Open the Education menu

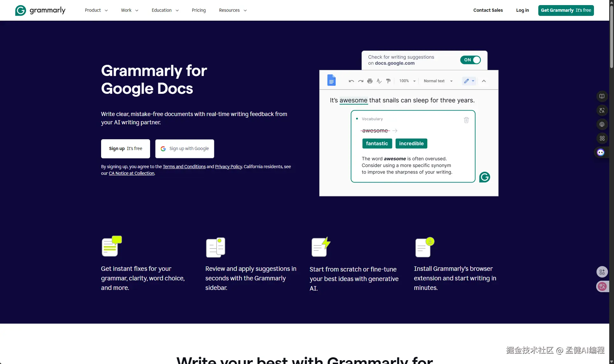click(165, 10)
